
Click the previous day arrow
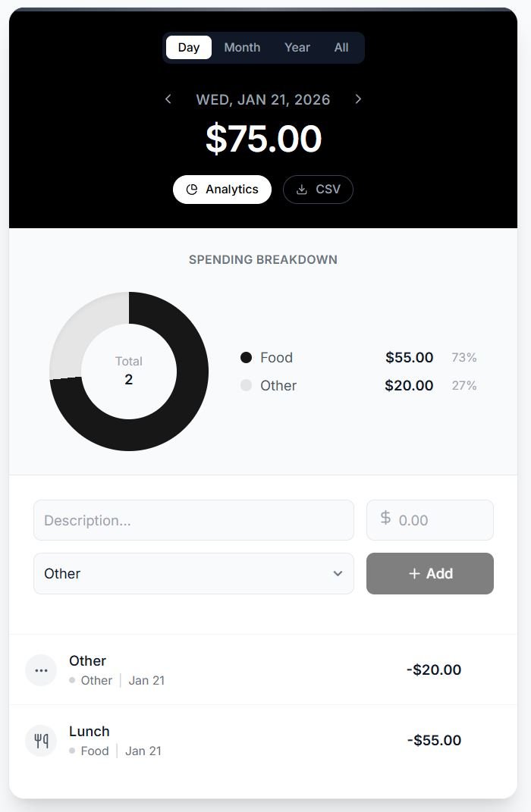[x=168, y=99]
